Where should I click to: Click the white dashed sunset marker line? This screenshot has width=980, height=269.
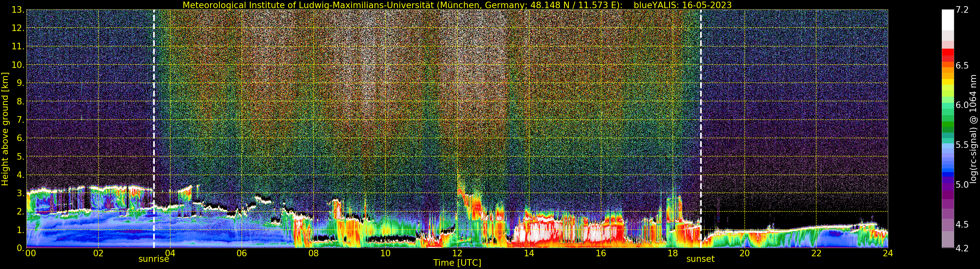click(x=701, y=129)
